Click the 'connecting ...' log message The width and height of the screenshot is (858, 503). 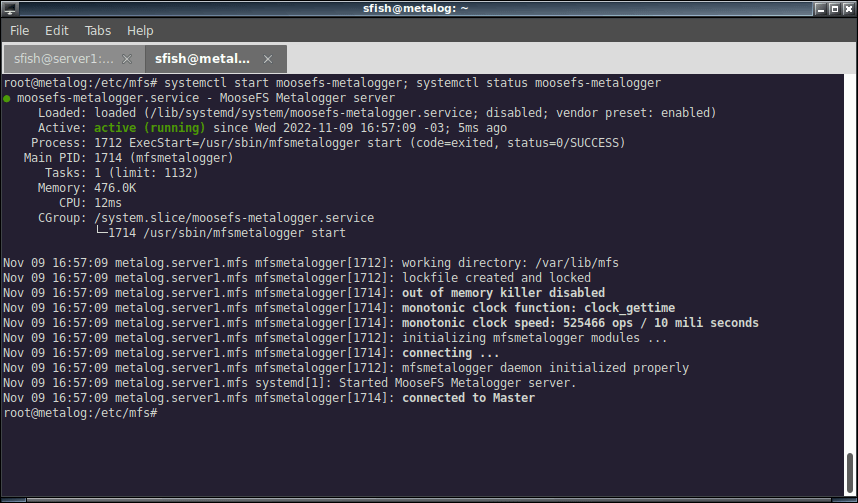pyautogui.click(x=451, y=353)
